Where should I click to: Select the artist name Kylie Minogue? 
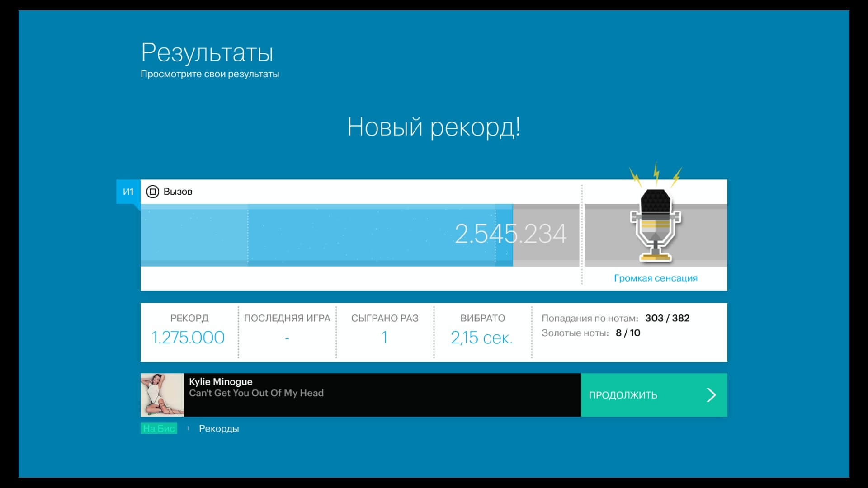pyautogui.click(x=220, y=381)
